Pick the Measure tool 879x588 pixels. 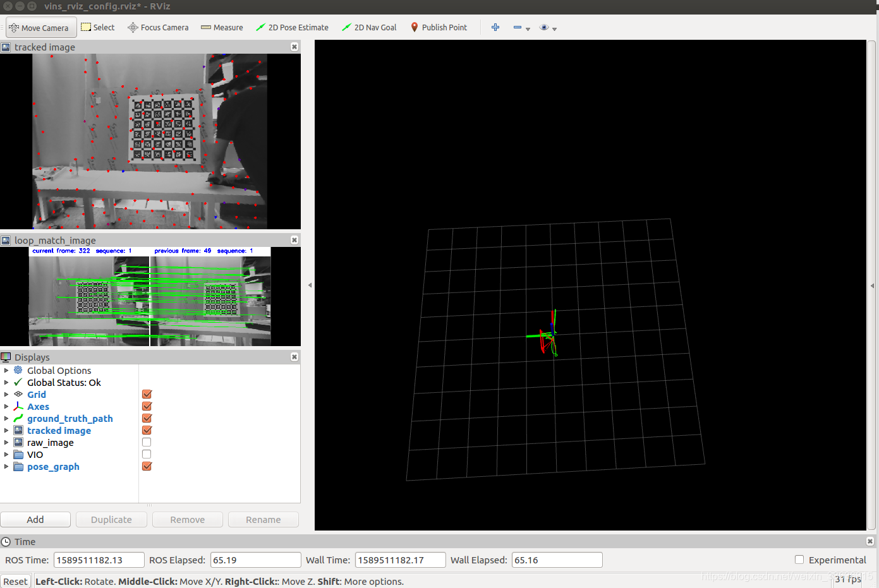click(x=222, y=27)
